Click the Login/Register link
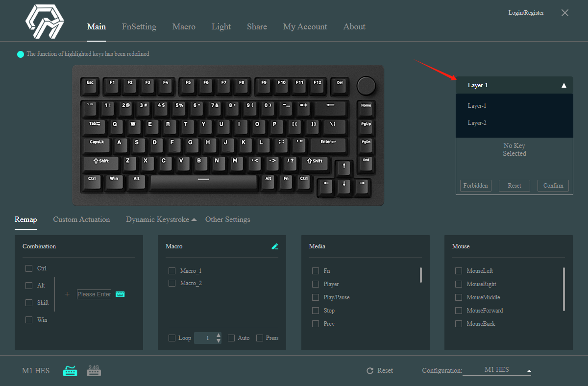 [526, 13]
